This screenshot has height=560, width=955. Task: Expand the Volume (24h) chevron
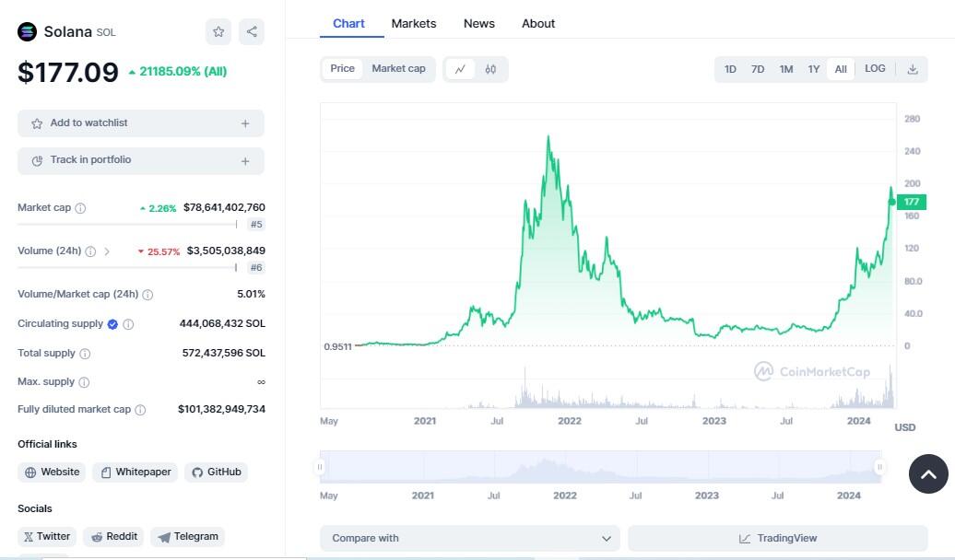(x=107, y=251)
